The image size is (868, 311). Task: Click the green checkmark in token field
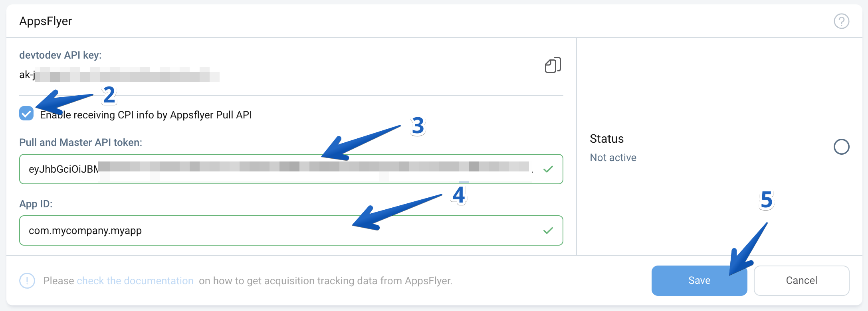click(x=548, y=169)
